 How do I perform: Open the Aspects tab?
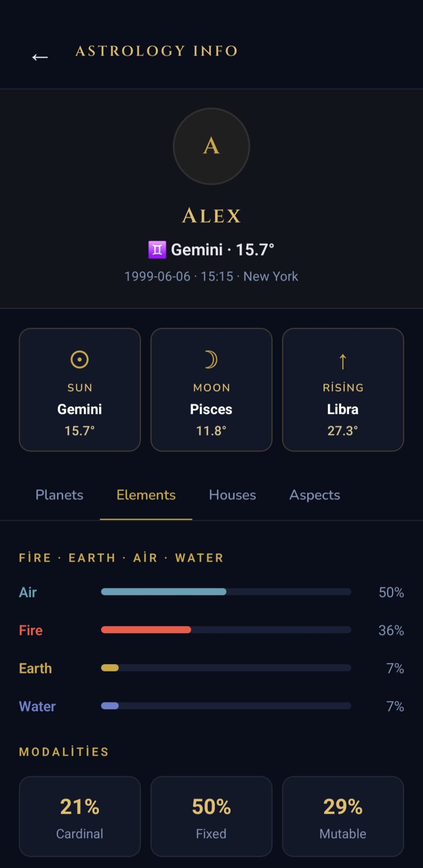click(x=315, y=495)
